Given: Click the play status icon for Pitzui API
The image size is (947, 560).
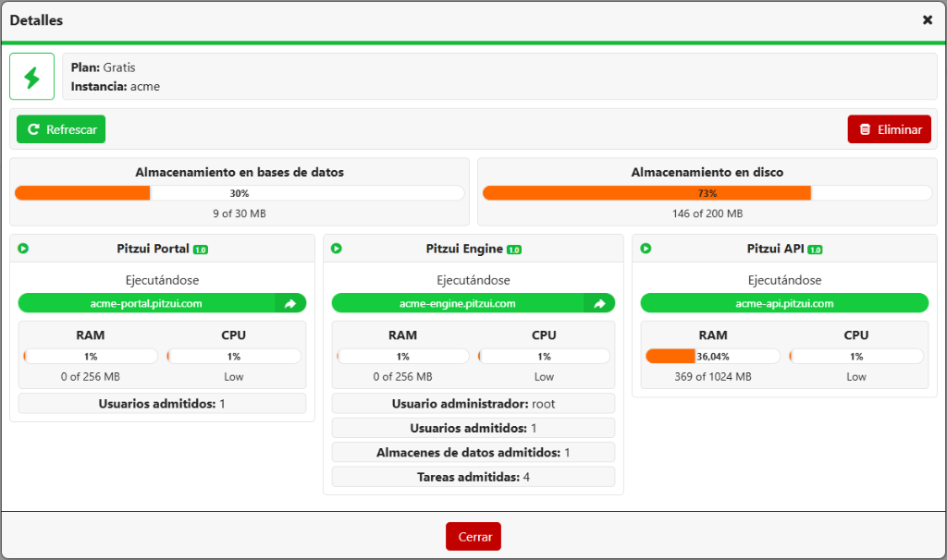Looking at the screenshot, I should click(646, 249).
